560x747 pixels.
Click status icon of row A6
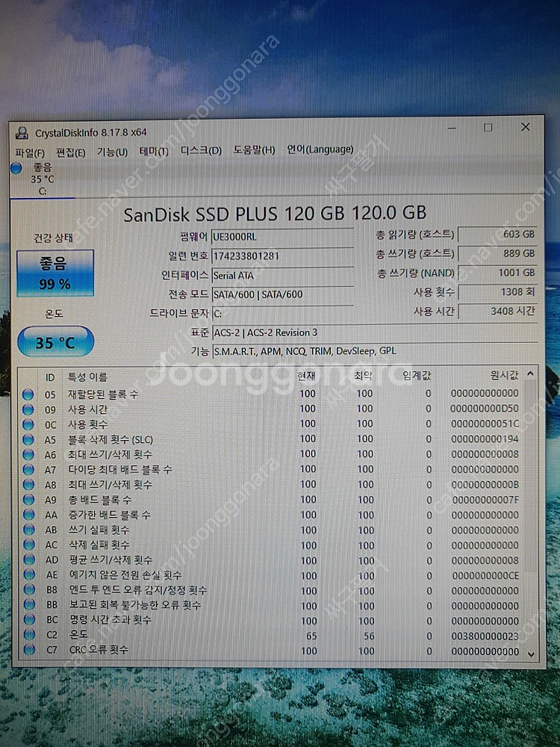click(28, 454)
